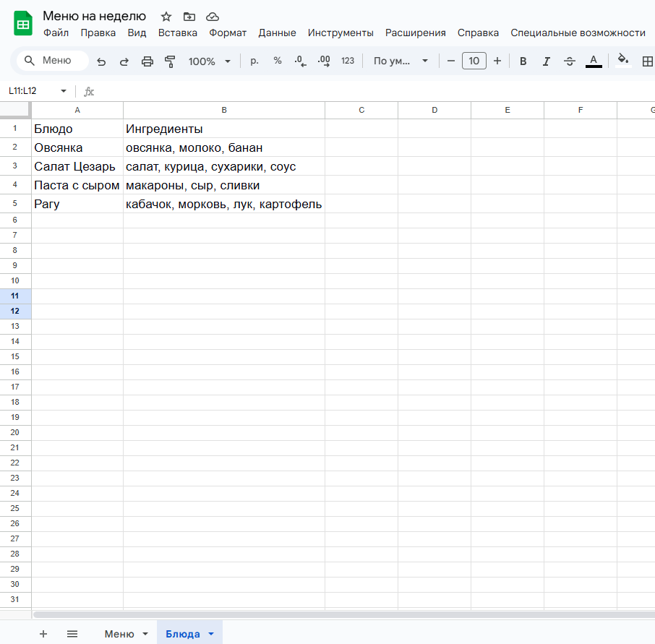Select cell Салат Цезарь
The width and height of the screenshot is (655, 644).
(x=77, y=166)
